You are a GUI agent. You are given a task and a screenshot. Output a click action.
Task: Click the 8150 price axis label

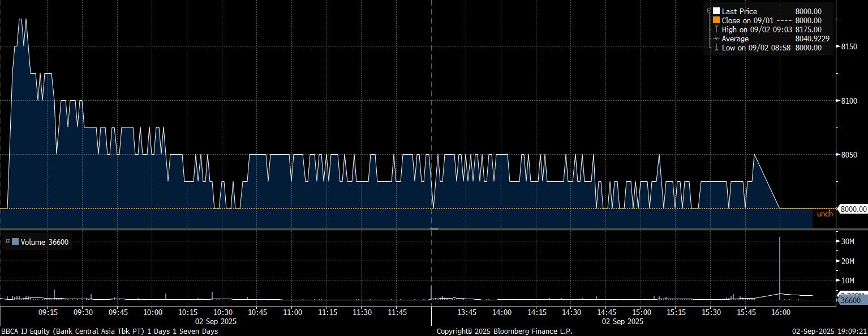coord(849,46)
